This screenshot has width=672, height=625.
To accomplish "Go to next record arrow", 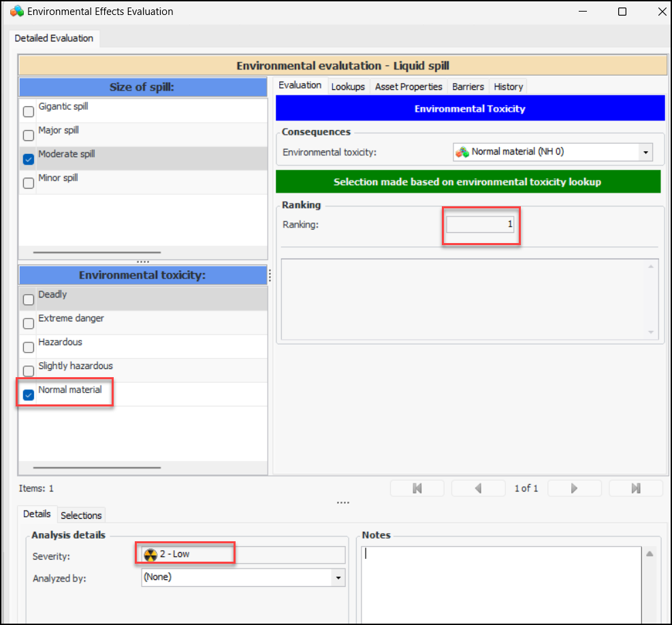I will pos(574,488).
